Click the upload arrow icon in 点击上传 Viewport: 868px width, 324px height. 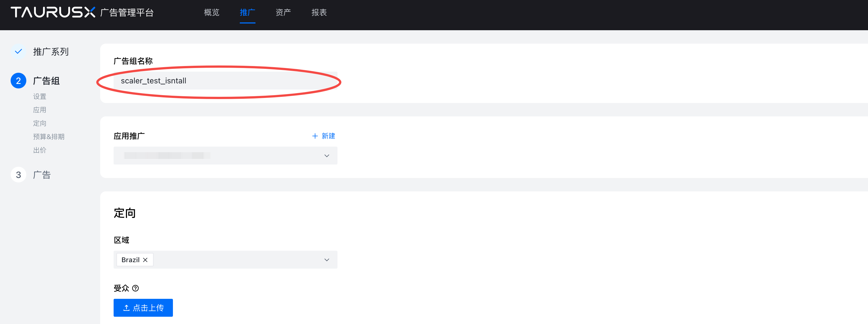coord(126,308)
